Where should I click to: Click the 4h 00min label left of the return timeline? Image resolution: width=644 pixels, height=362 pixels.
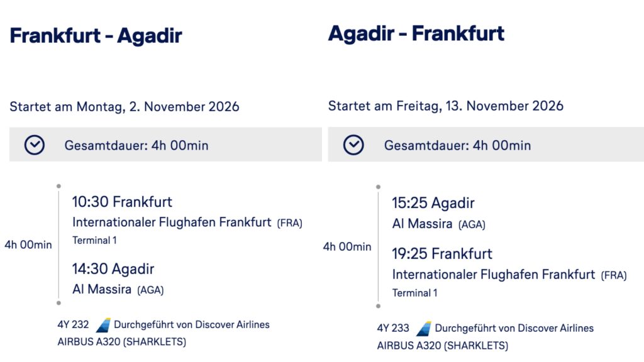347,247
